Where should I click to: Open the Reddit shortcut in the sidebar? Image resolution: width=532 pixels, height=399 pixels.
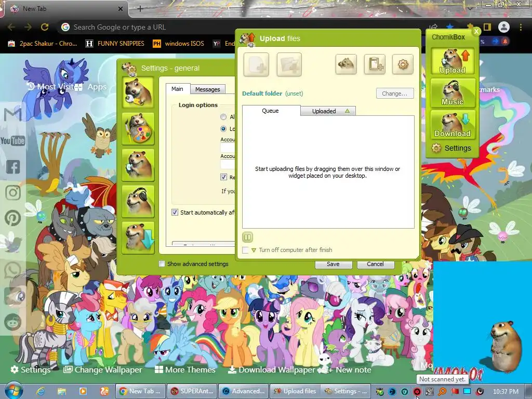pos(13,322)
